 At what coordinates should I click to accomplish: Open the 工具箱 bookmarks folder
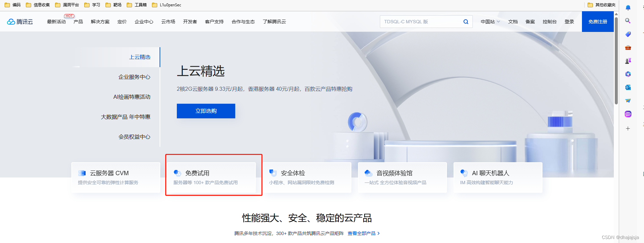tap(137, 5)
